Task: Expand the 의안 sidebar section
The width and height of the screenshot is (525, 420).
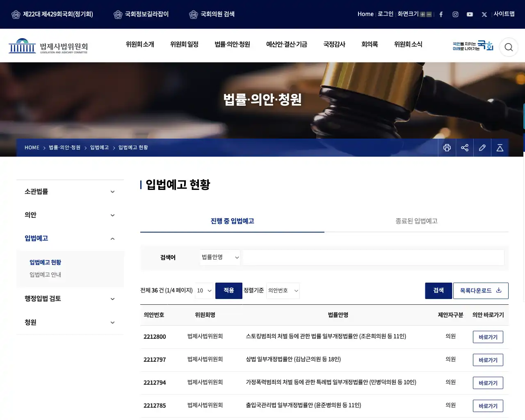Action: tap(70, 215)
